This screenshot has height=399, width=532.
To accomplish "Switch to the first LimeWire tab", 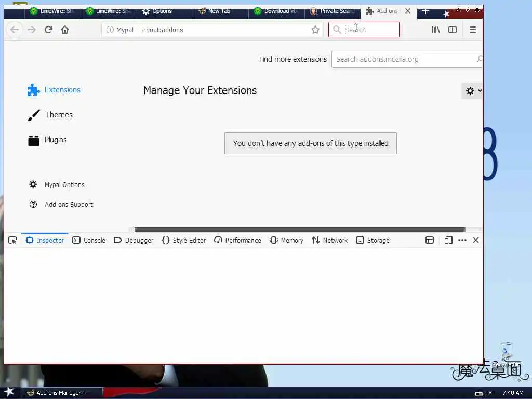I will coord(52,11).
